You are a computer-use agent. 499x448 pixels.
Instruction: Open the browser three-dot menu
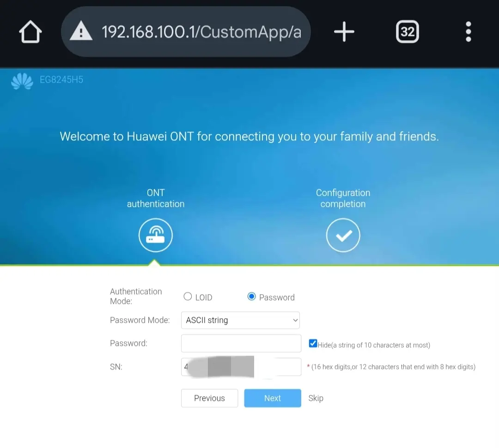[468, 31]
